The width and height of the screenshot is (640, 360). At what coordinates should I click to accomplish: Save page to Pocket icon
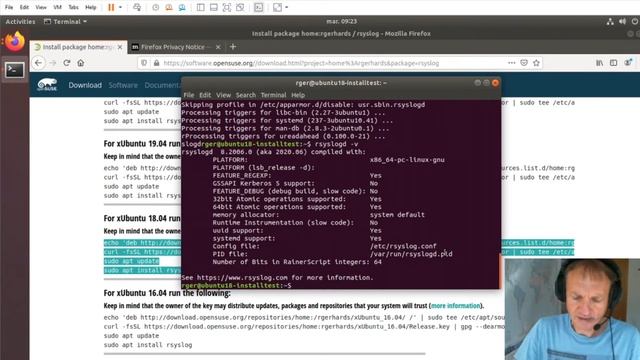pos(524,63)
